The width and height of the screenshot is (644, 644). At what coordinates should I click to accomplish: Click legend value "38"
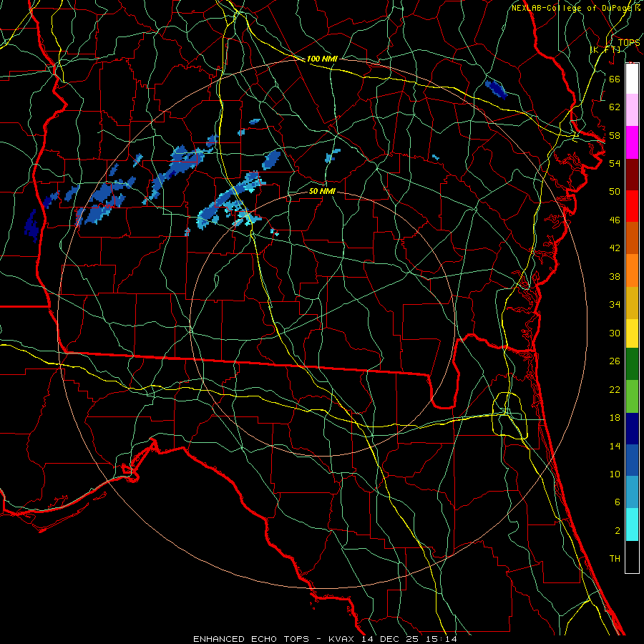pyautogui.click(x=615, y=276)
